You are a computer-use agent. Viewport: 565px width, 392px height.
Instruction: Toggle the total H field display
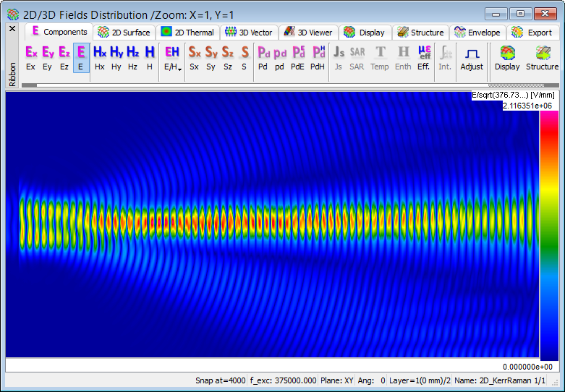click(149, 57)
